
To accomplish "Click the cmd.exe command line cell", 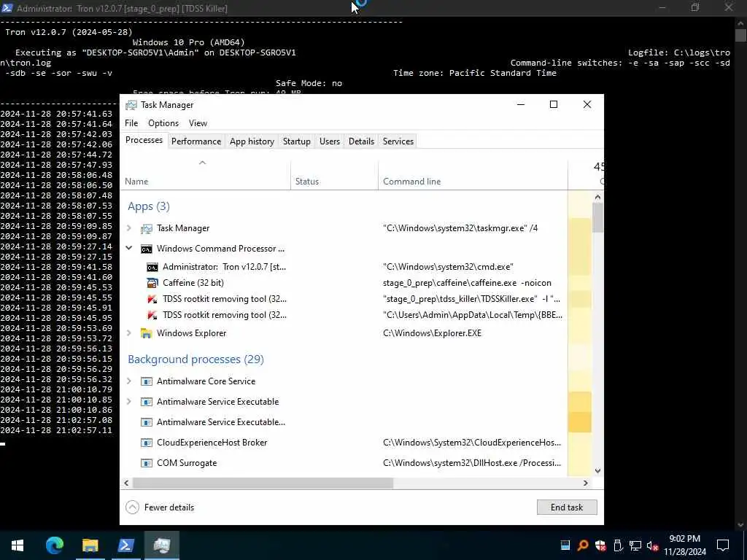I will (x=448, y=267).
